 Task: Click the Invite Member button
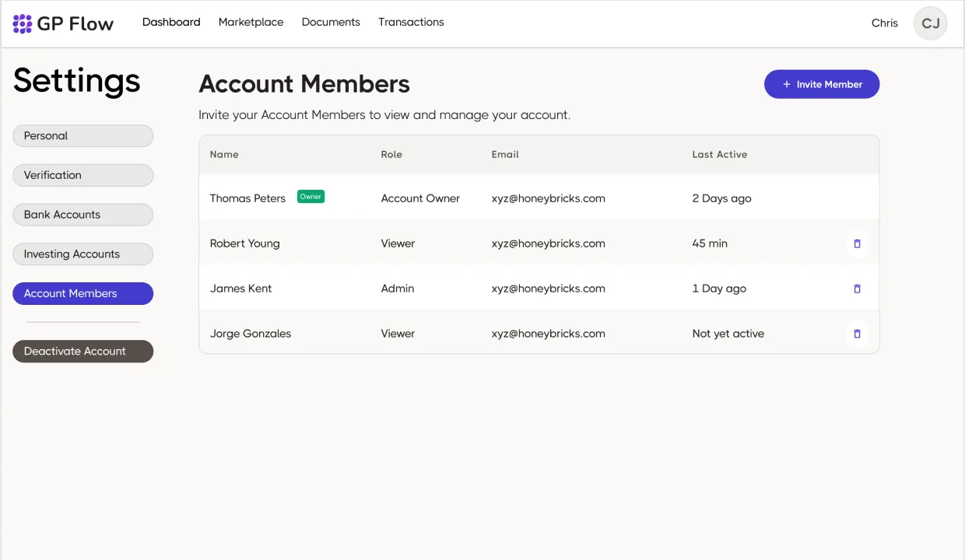point(822,84)
